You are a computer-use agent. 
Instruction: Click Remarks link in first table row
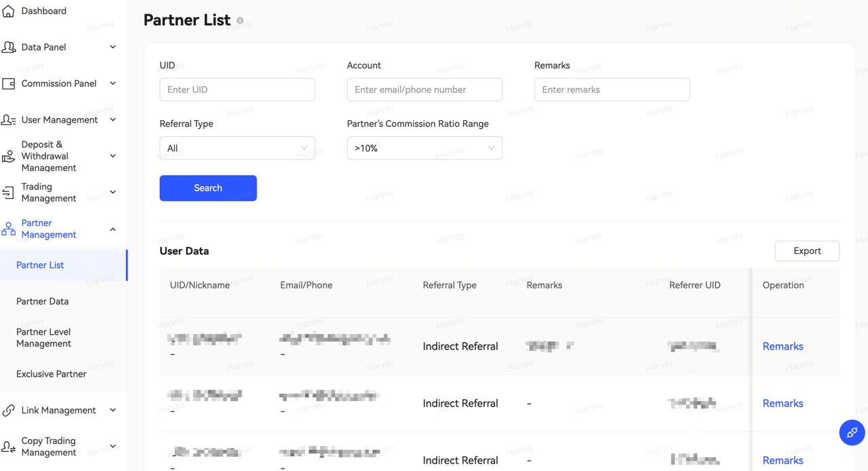(783, 346)
